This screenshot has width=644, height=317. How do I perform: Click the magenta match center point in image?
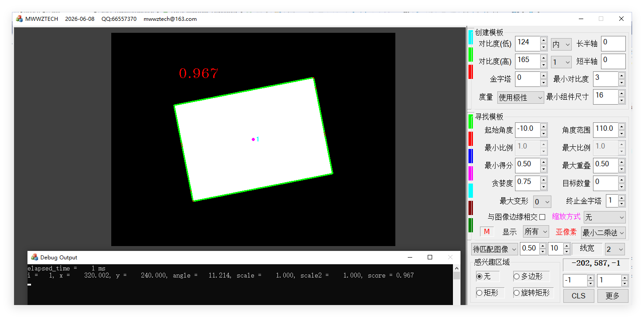253,139
